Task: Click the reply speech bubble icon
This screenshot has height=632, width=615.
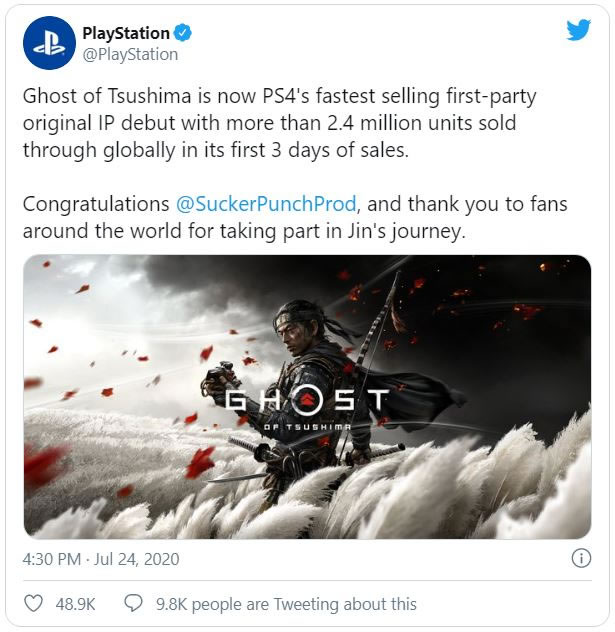Action: coord(133,604)
